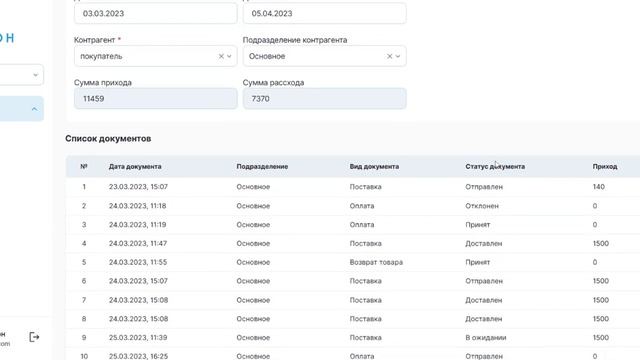The width and height of the screenshot is (640, 360).
Task: Select row dated 24.03.2023, 11:19
Action: [353, 224]
